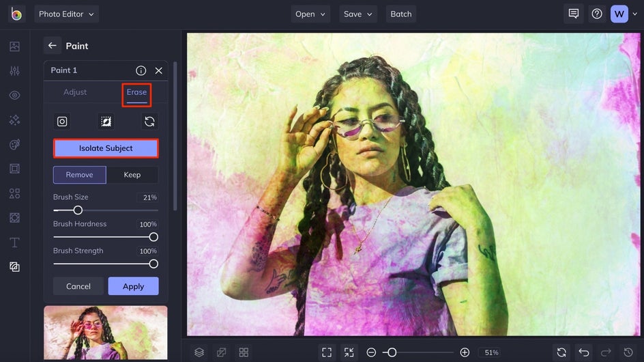This screenshot has height=362, width=644.
Task: Open the grid view icon
Action: tap(244, 352)
